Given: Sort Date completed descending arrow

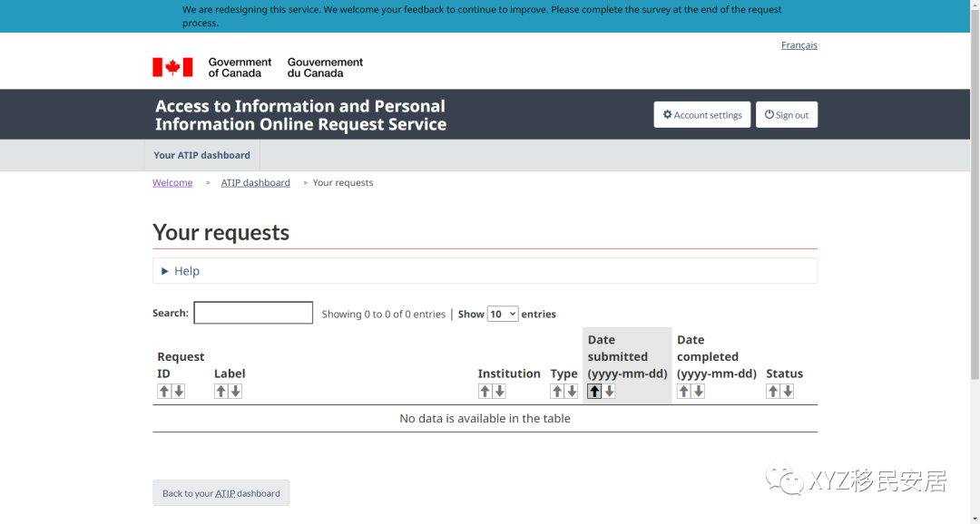Looking at the screenshot, I should (699, 391).
